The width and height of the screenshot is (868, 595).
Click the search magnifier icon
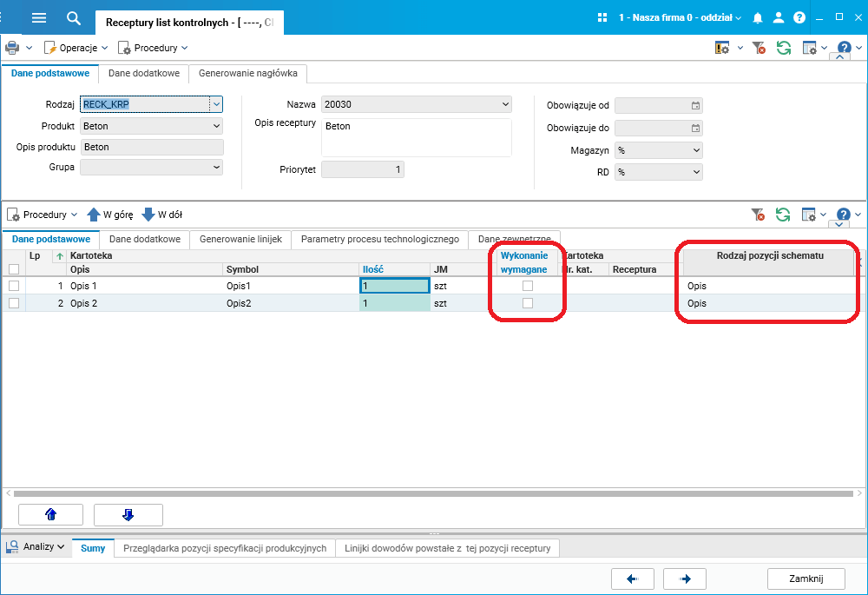point(74,17)
